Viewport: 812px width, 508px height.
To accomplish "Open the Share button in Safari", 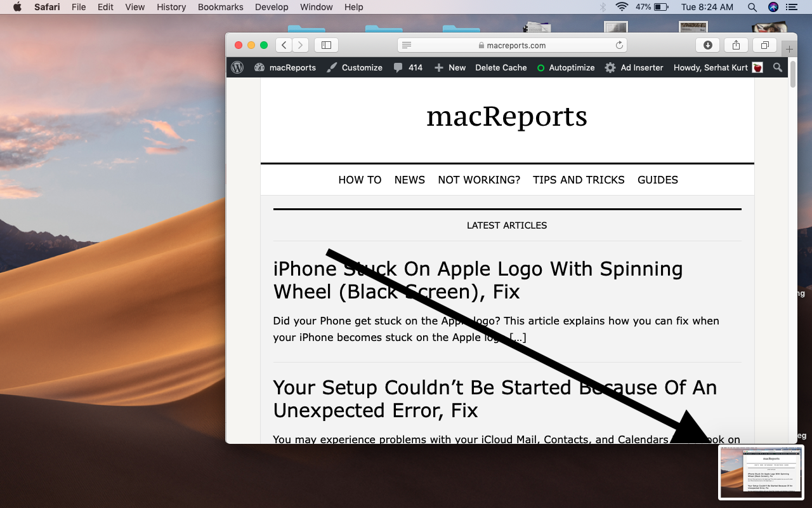I will [x=736, y=45].
